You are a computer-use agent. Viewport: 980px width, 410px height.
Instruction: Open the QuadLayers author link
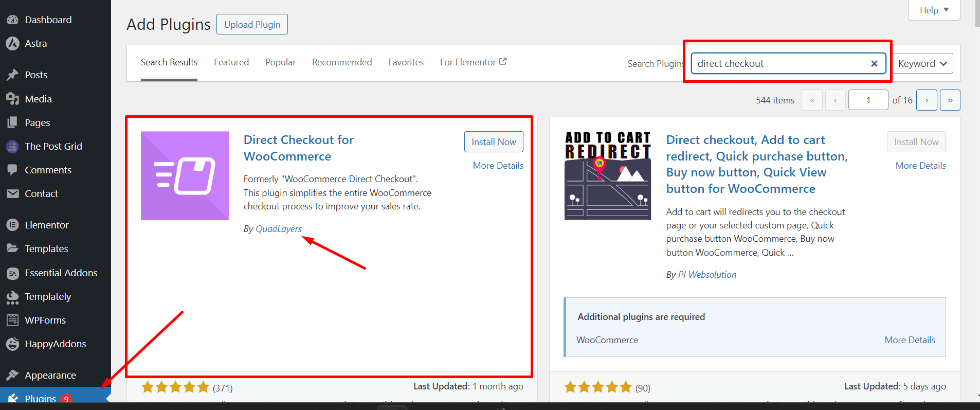(279, 229)
